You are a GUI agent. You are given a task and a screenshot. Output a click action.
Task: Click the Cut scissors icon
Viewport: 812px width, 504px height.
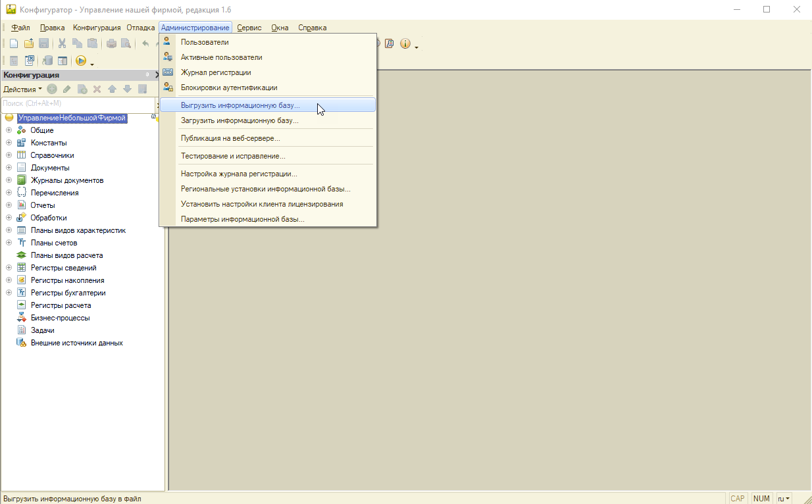click(62, 43)
